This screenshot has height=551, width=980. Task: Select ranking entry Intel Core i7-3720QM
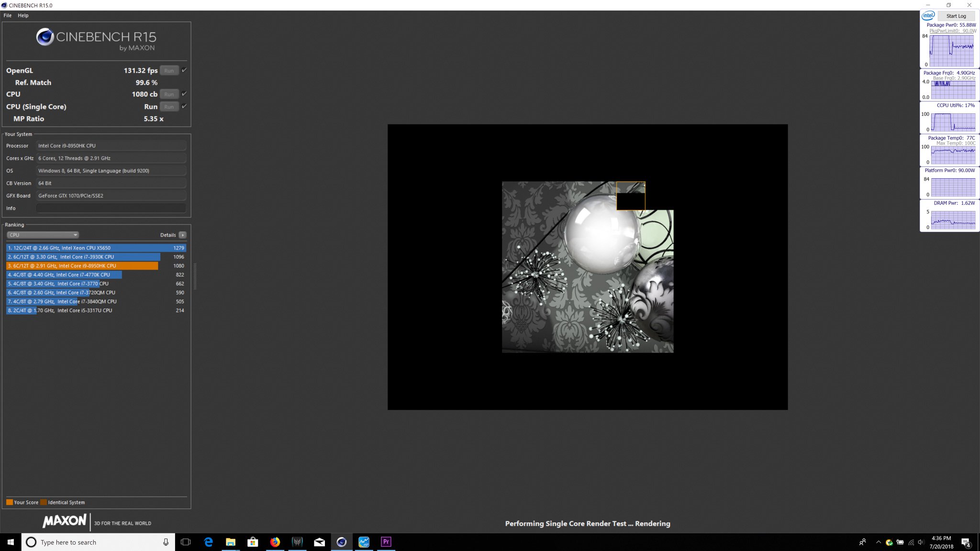(96, 293)
